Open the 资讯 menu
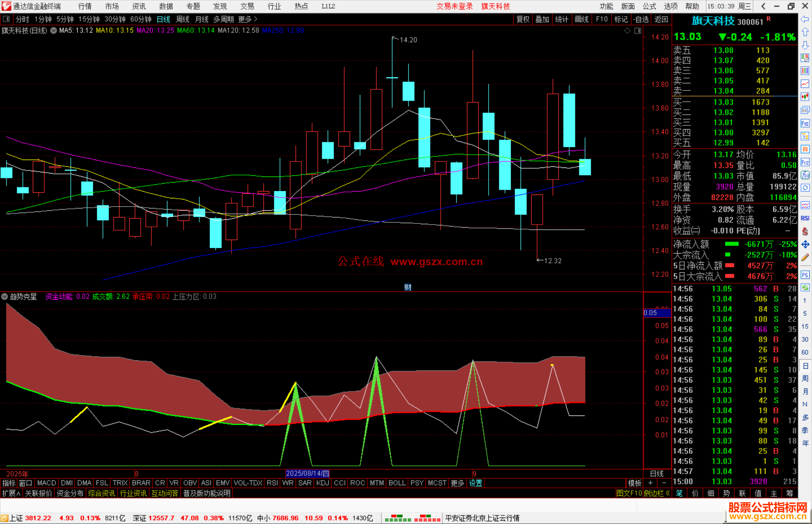The width and height of the screenshot is (812, 524). click(x=139, y=6)
